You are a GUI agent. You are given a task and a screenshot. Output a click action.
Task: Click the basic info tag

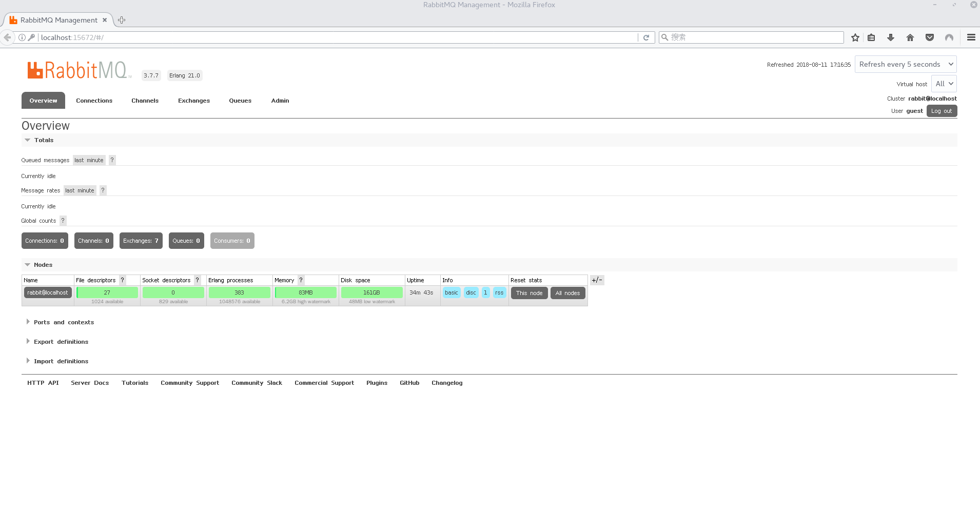(452, 292)
